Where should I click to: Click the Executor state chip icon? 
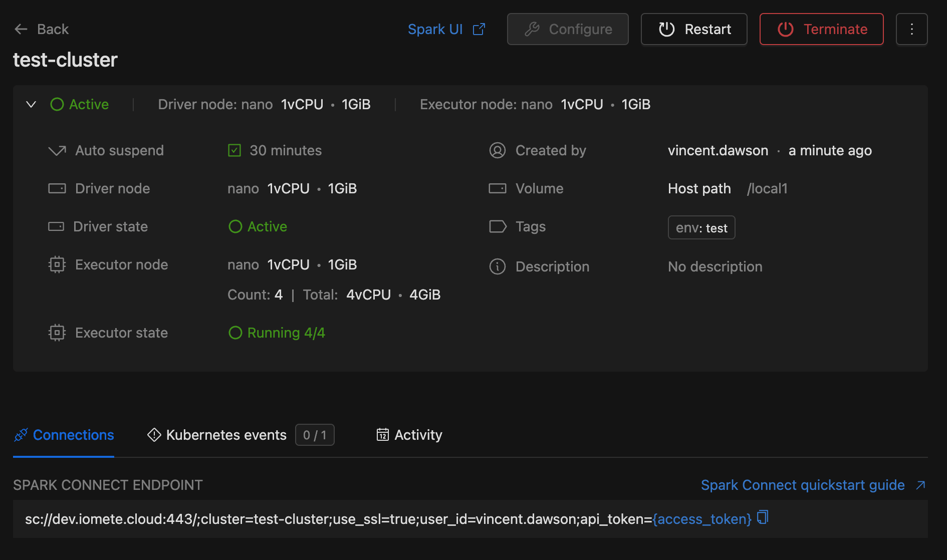pyautogui.click(x=57, y=333)
